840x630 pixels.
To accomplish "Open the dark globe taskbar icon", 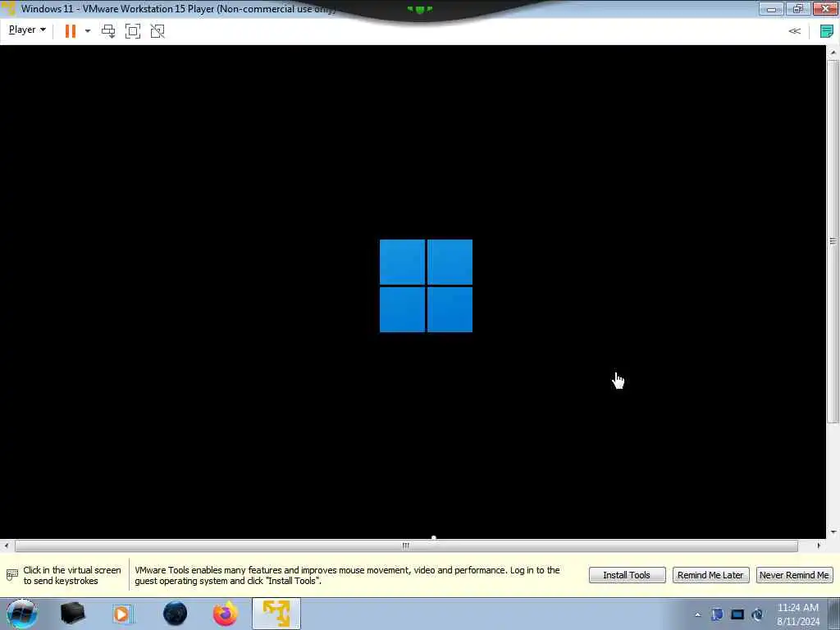I will click(176, 614).
